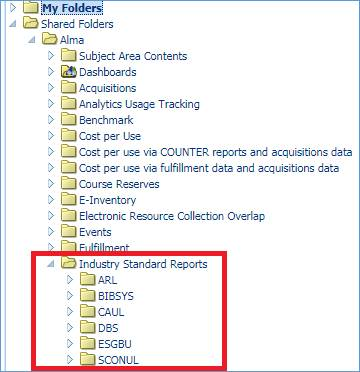Click the ARL folder icon
Viewport: 360px width, 372px height.
[x=88, y=280]
